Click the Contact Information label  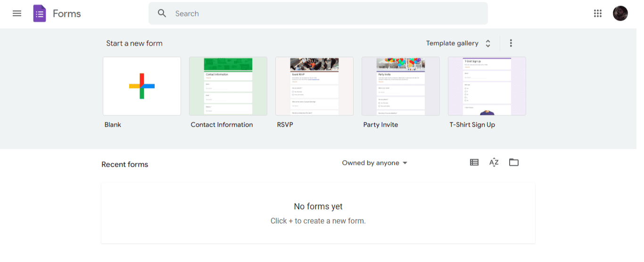[x=222, y=125]
